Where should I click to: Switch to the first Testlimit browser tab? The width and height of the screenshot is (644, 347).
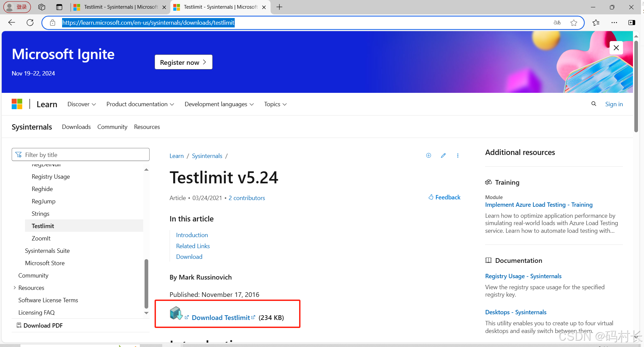coord(120,7)
